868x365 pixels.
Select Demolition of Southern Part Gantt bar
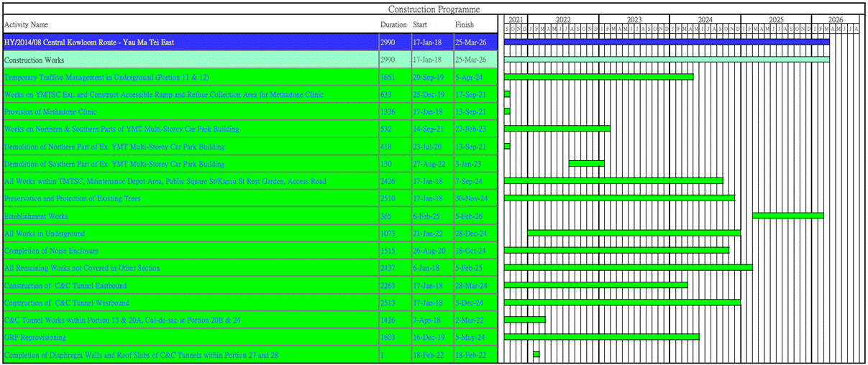586,164
